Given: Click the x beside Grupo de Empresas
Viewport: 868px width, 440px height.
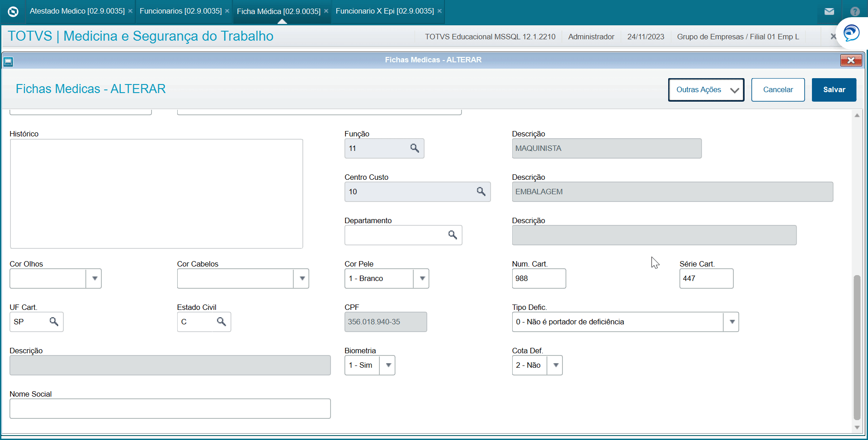Looking at the screenshot, I should coord(833,37).
